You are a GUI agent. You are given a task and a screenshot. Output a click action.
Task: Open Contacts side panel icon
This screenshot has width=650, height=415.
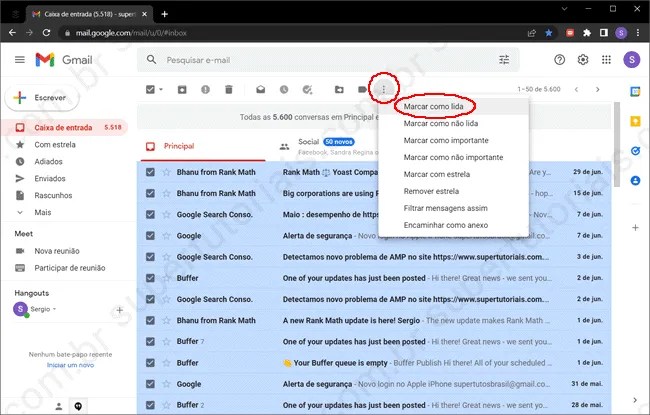pyautogui.click(x=635, y=180)
